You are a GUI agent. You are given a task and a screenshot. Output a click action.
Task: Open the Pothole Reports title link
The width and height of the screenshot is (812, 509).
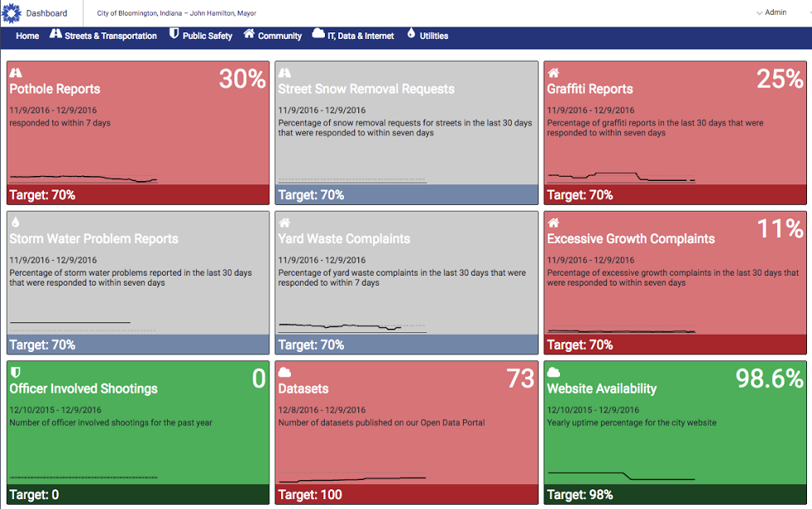55,89
